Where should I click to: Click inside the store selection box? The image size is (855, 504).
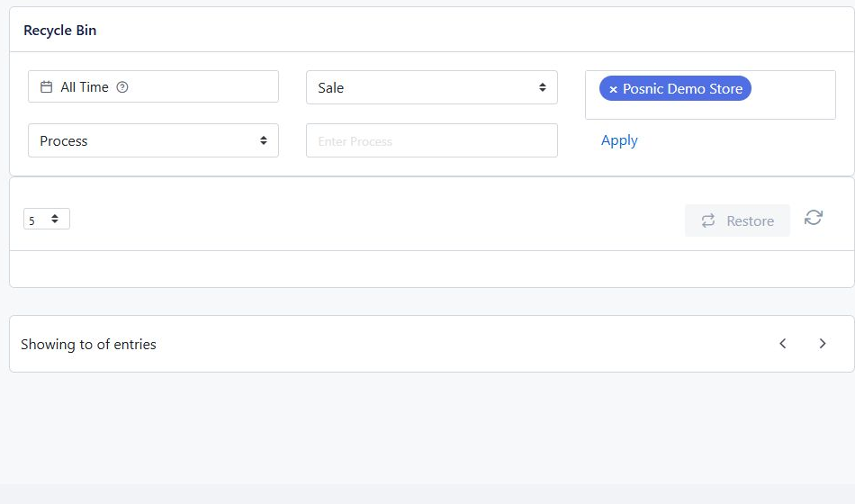click(x=710, y=94)
